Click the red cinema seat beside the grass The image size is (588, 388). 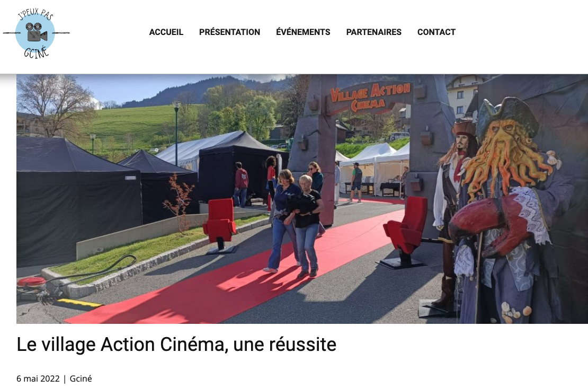(x=220, y=226)
